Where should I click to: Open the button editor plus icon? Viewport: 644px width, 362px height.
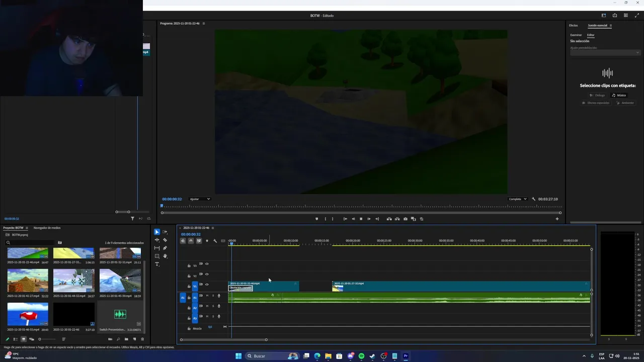(557, 219)
